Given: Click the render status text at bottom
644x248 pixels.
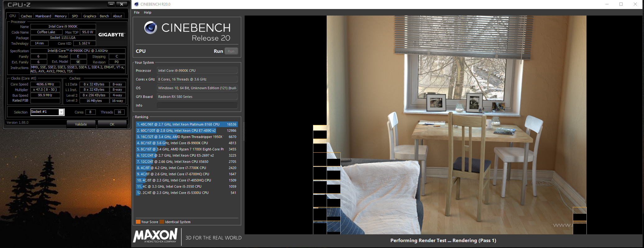Looking at the screenshot, I should pos(443,241).
